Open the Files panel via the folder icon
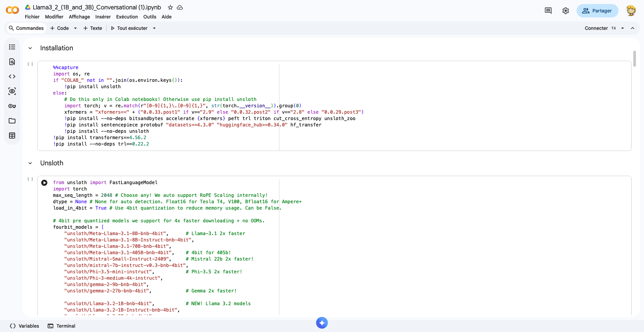 12,121
